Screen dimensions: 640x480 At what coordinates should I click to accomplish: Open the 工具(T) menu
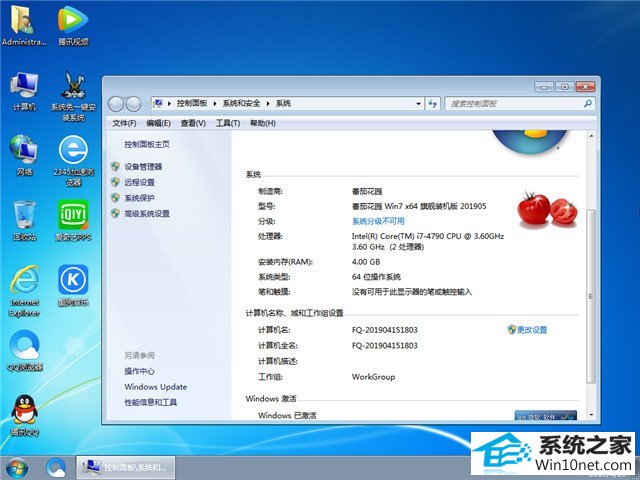pos(228,123)
